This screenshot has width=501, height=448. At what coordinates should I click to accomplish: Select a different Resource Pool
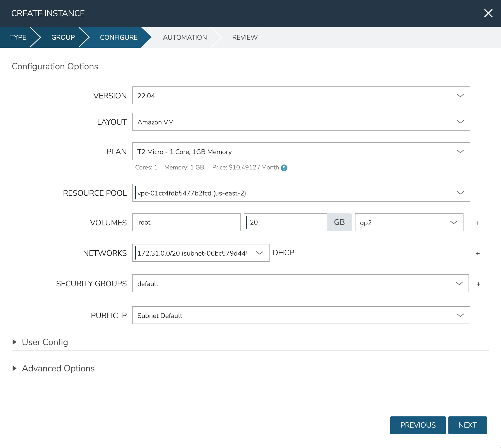[301, 193]
